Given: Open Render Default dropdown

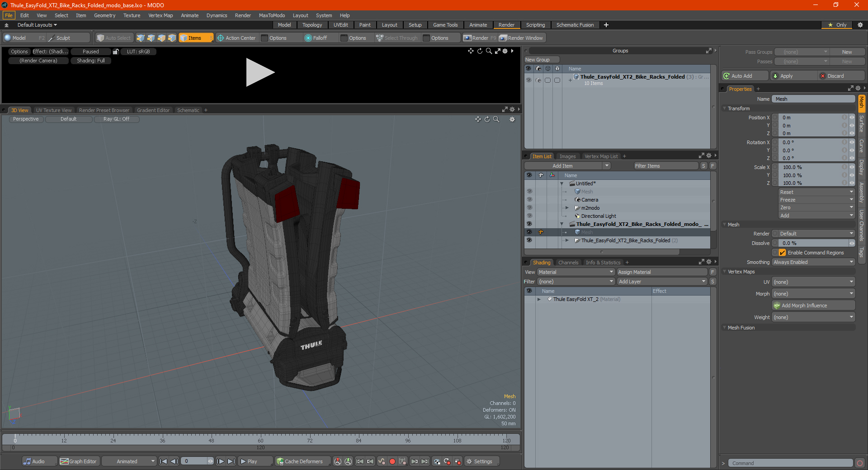Looking at the screenshot, I should [816, 234].
